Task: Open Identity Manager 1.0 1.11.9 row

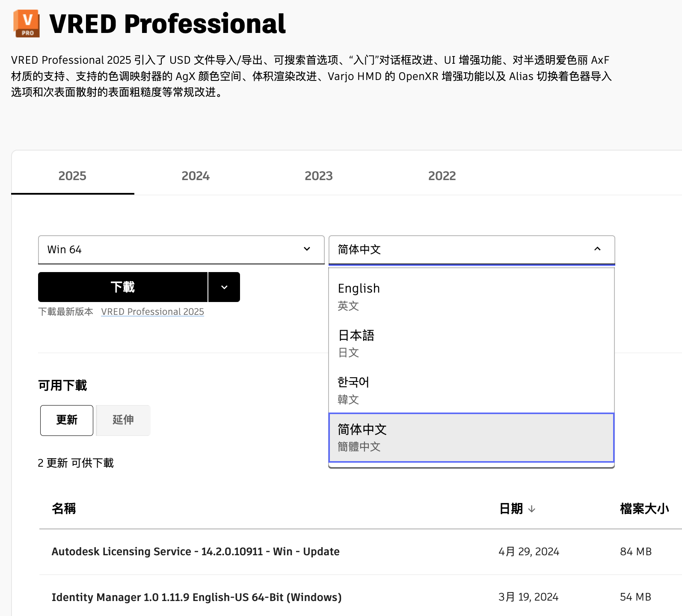Action: click(x=196, y=597)
